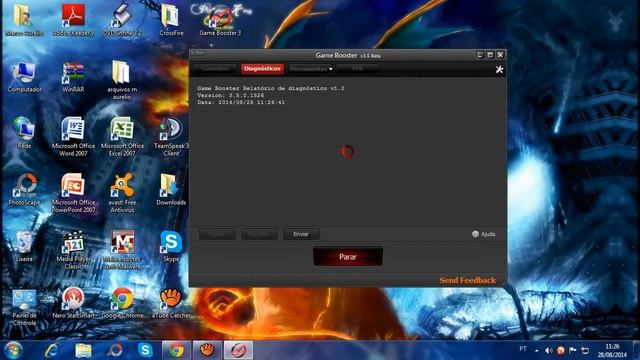
Task: Switch to the Diagnósticos tab
Action: (x=262, y=69)
